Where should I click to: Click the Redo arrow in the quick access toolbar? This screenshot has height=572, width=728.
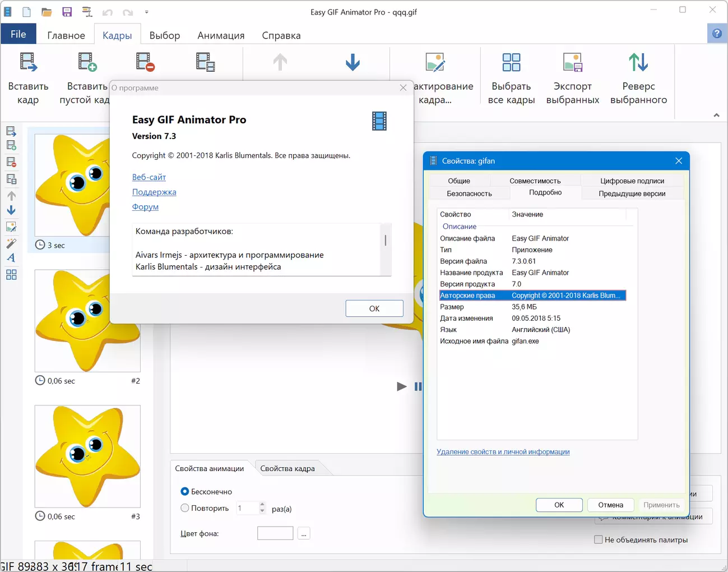tap(128, 12)
